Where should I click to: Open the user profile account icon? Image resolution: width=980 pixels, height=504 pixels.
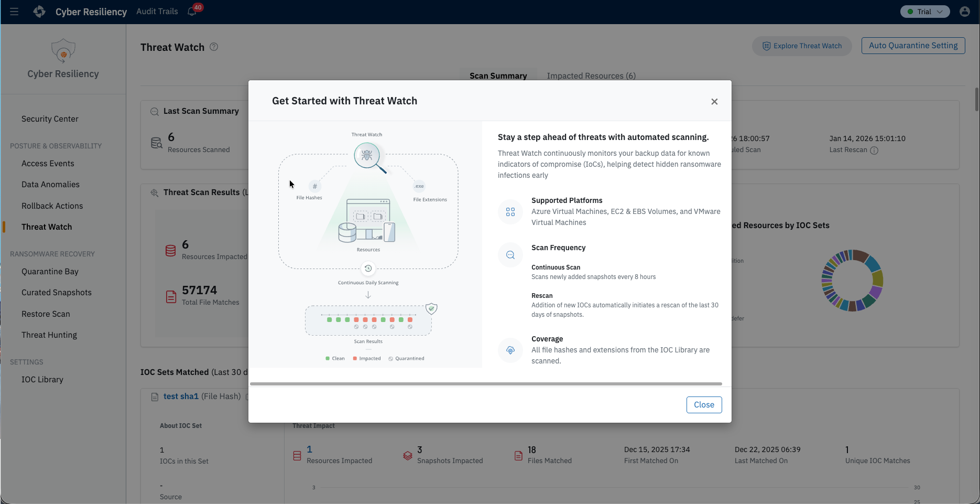pos(964,12)
